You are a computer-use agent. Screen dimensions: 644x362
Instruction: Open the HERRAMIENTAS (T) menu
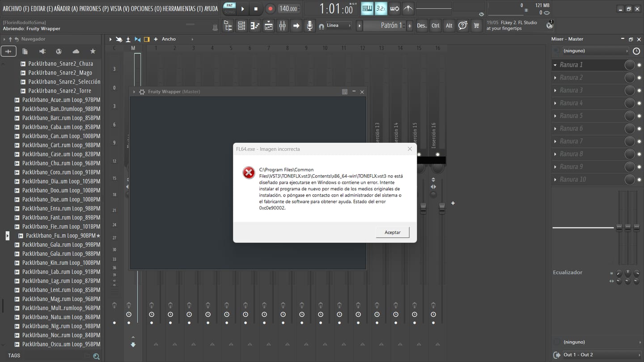pyautogui.click(x=182, y=8)
